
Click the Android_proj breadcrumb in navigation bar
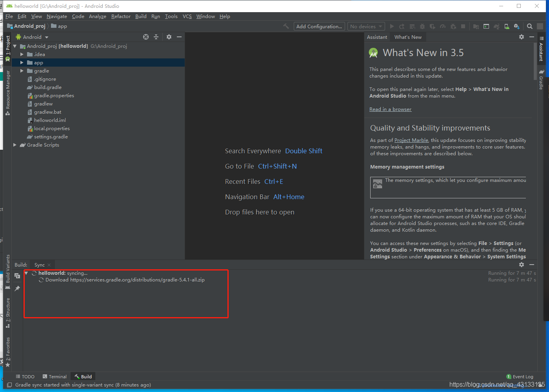click(26, 26)
